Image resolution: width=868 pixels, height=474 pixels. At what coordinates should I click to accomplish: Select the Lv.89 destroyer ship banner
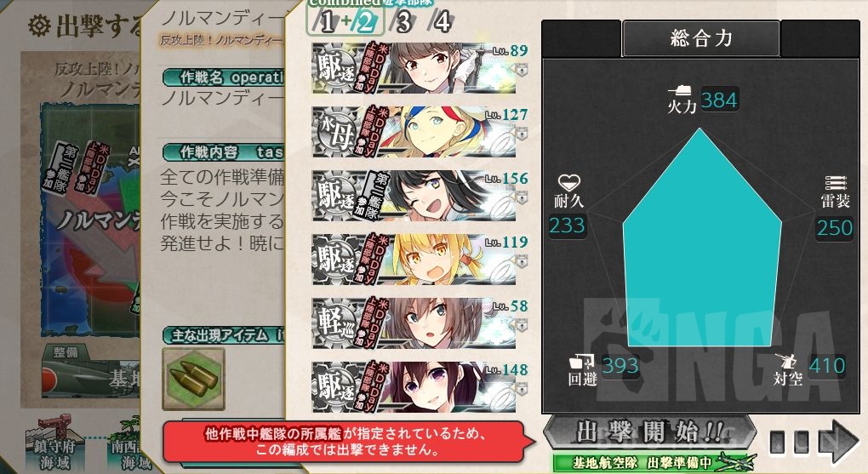[x=414, y=68]
